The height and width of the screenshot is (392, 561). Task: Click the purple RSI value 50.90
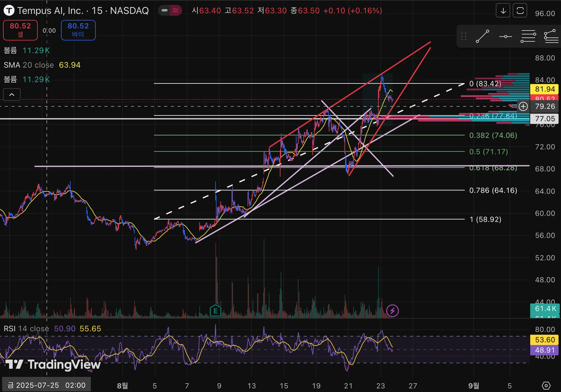coord(65,328)
